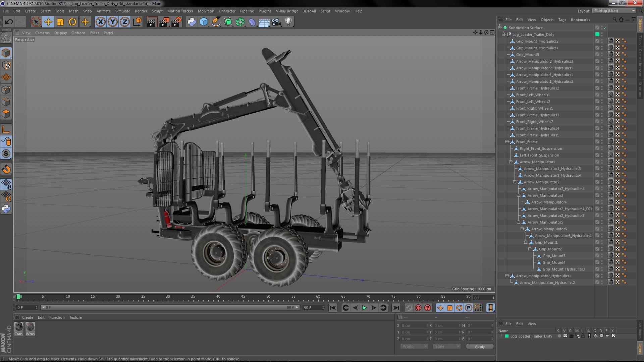Switch to Edges mode

[x=6, y=102]
